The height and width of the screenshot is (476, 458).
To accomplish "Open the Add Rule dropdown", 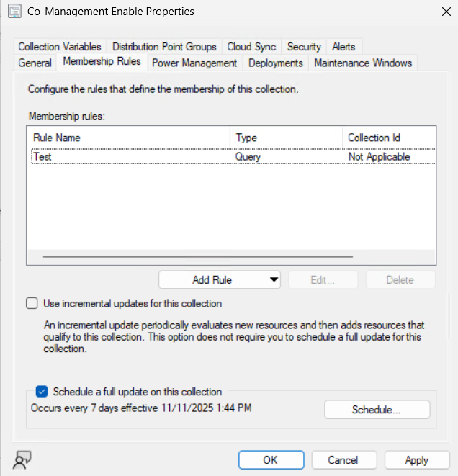I will 220,280.
